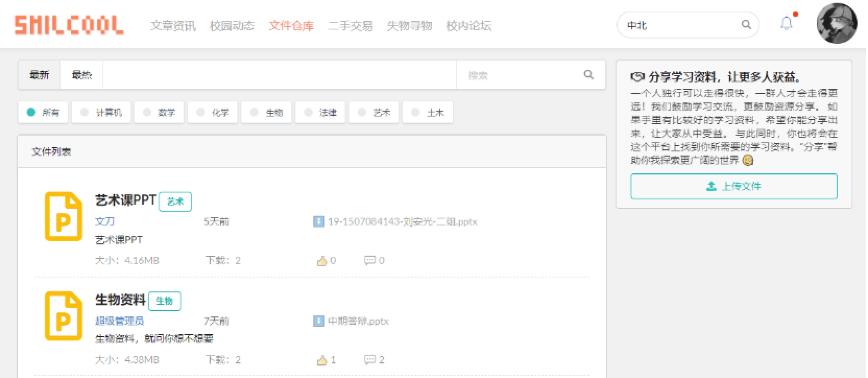Open the notification bell icon

point(787,23)
